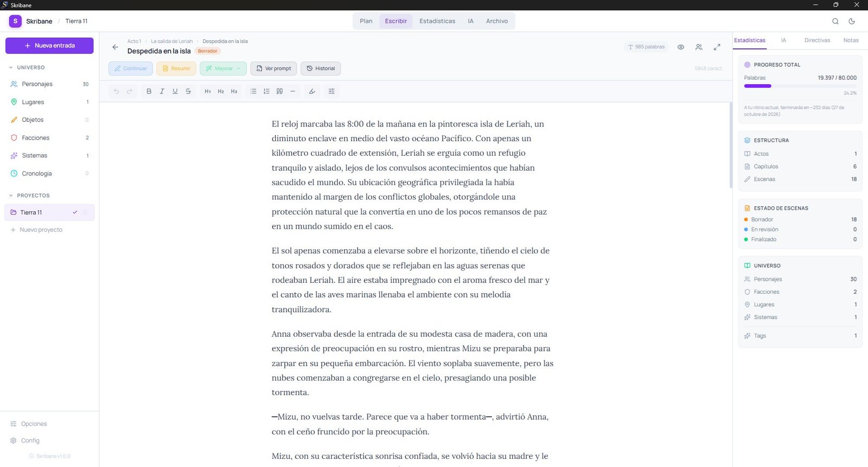Image resolution: width=868 pixels, height=467 pixels.
Task: Open the Historial button
Action: (321, 68)
